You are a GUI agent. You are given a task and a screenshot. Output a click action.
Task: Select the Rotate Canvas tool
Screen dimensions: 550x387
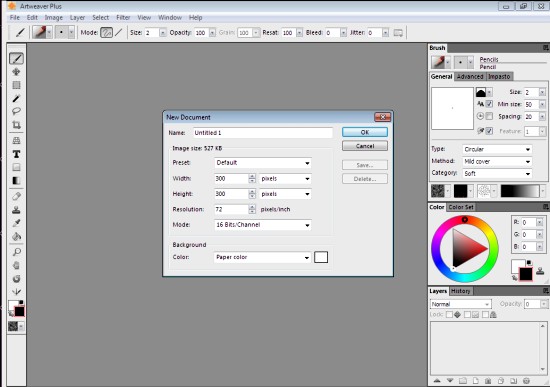tap(16, 279)
